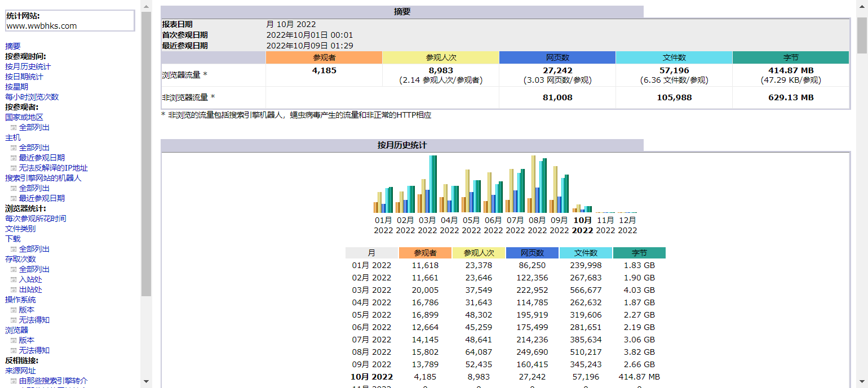
Task: Open the 搜索引擎网站的机器人 link
Action: (x=43, y=178)
